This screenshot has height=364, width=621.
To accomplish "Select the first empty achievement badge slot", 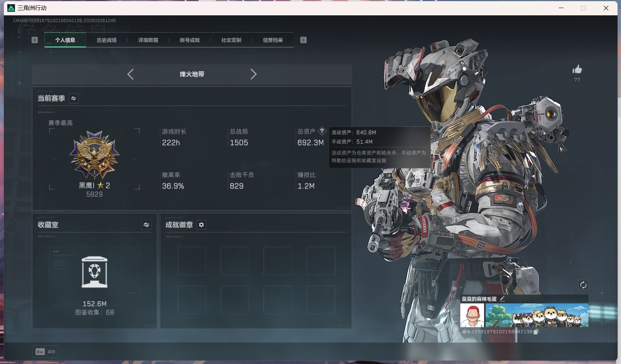I will click(192, 261).
